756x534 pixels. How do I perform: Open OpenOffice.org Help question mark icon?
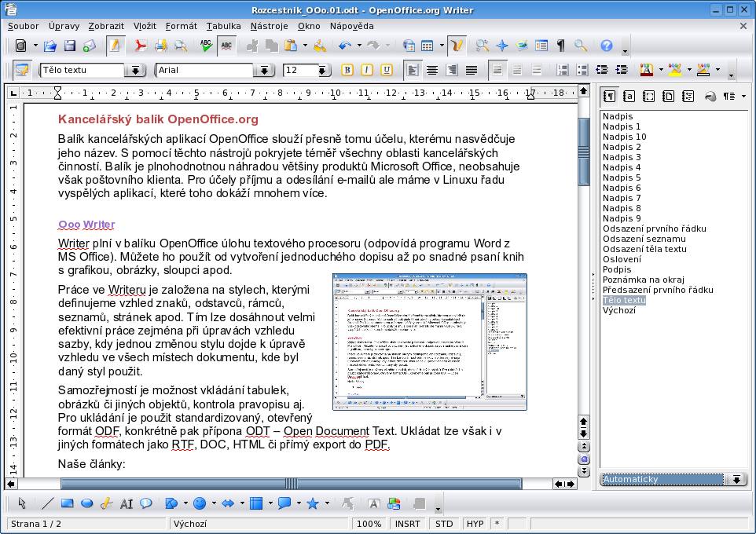[607, 46]
